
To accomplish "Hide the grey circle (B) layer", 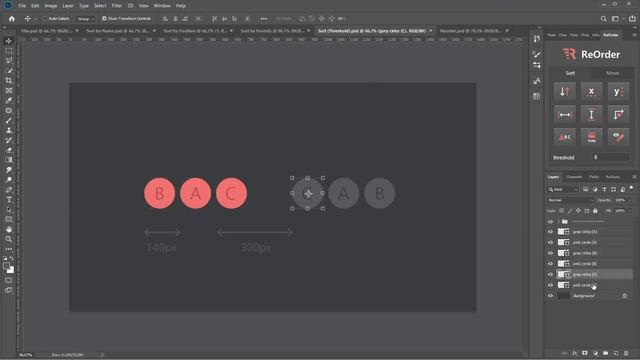I will [550, 253].
